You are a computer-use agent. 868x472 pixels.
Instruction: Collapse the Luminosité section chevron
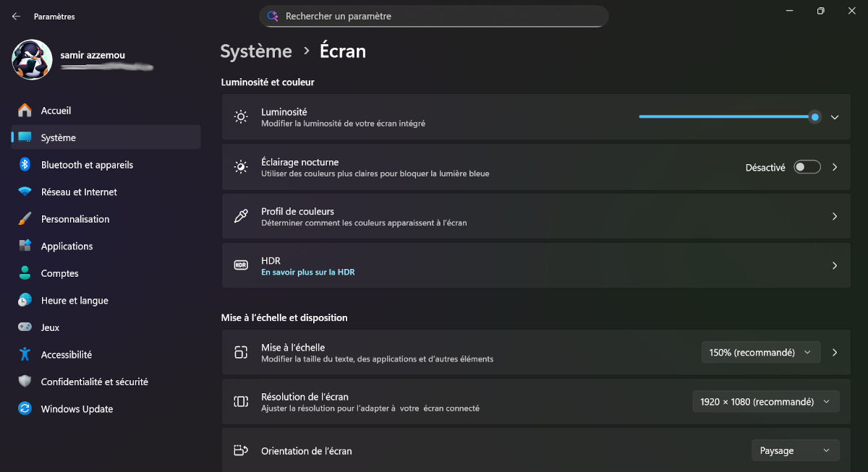[835, 116]
